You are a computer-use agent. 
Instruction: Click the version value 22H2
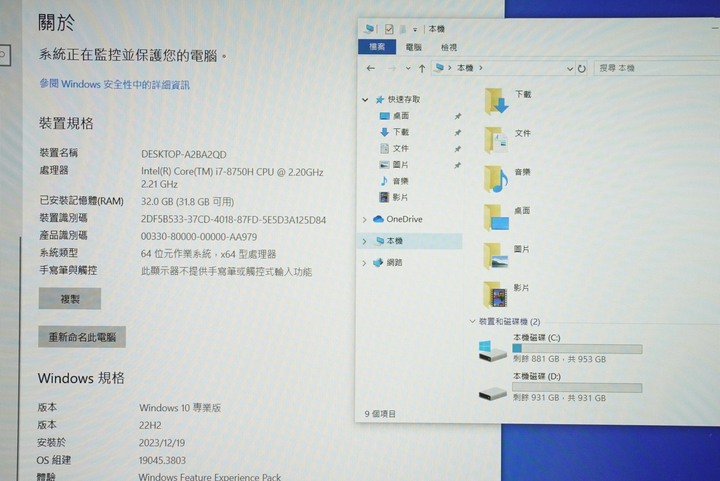[150, 425]
